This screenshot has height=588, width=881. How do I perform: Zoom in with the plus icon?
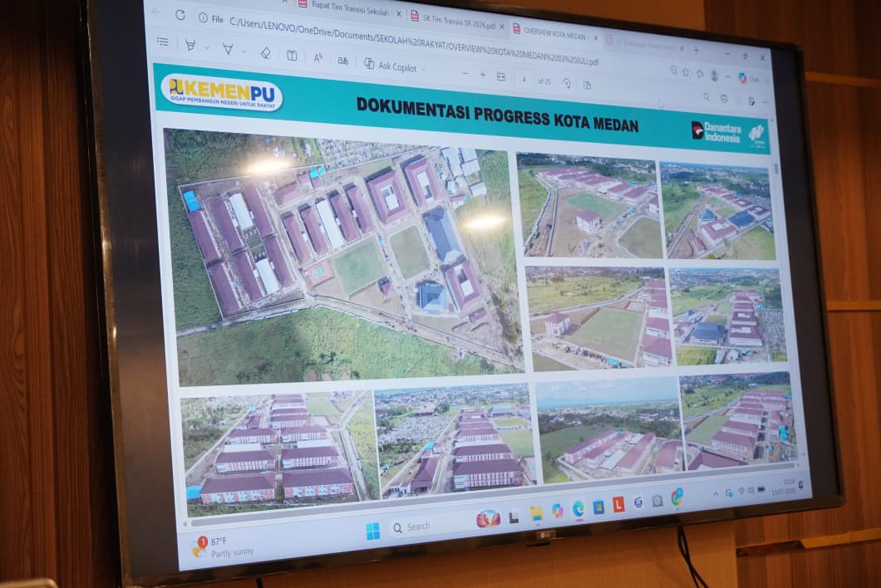482,75
